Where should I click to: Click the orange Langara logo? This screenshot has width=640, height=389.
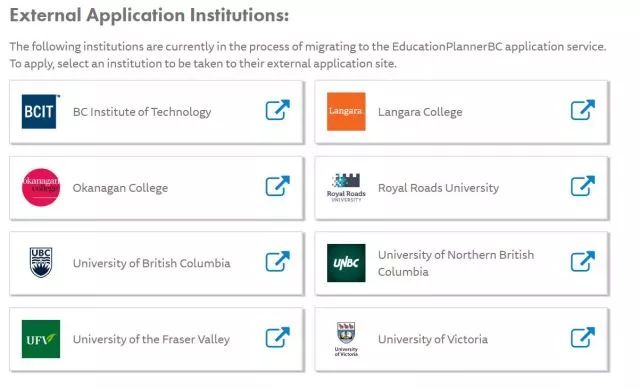(346, 111)
